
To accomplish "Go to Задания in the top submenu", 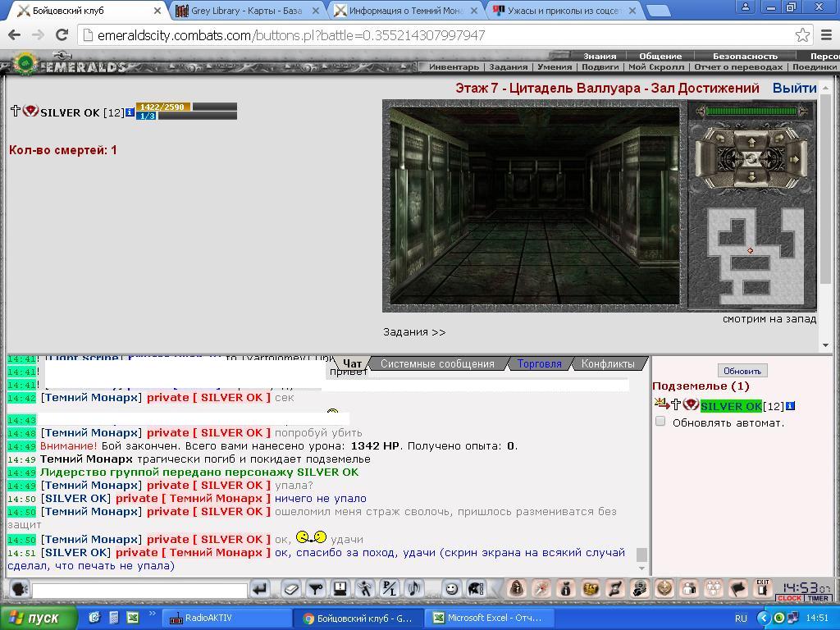I will tap(508, 67).
